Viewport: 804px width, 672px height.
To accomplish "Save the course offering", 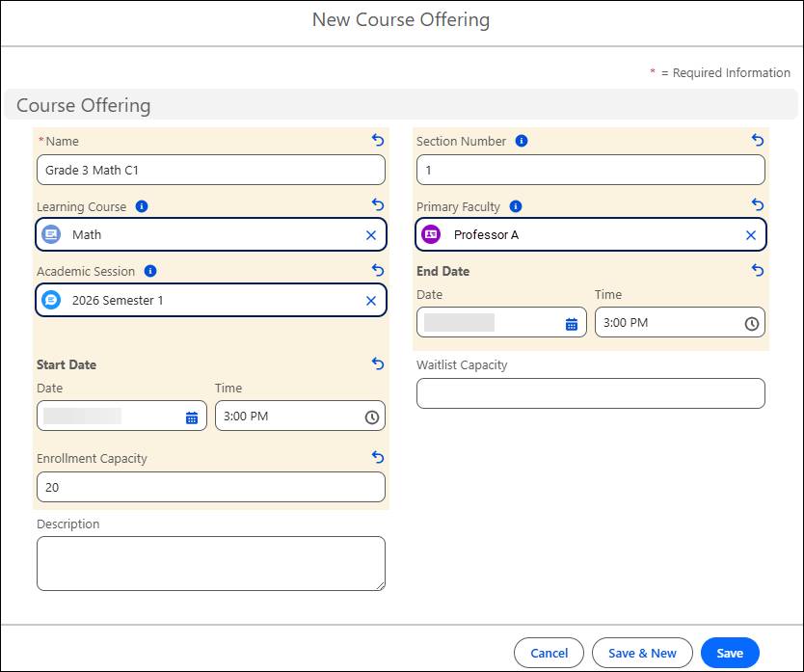I will click(730, 653).
